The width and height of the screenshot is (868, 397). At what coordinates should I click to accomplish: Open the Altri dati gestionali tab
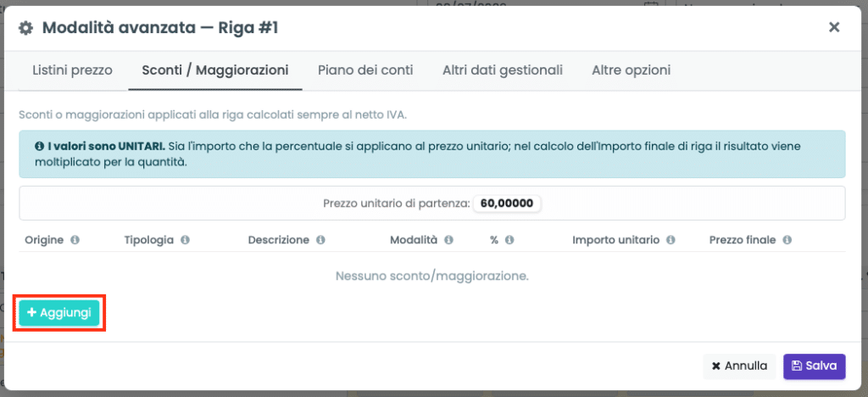click(503, 70)
